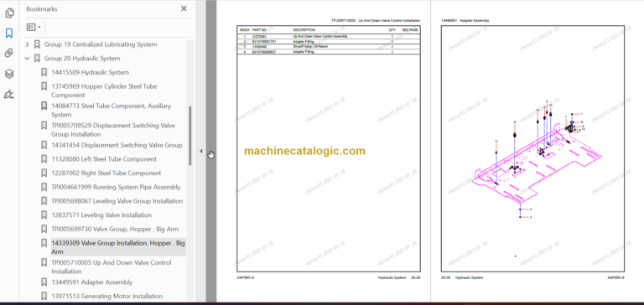Open the Layers panel icon

(9, 74)
